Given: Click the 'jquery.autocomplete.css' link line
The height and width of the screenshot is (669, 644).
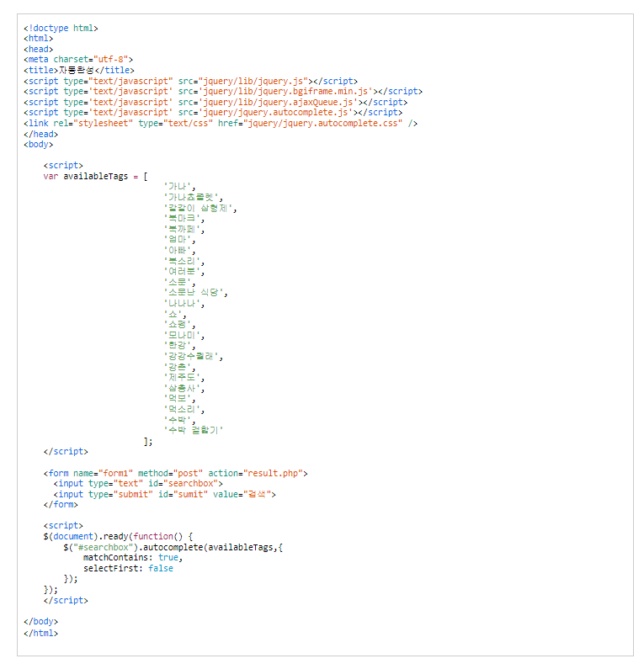Looking at the screenshot, I should [x=221, y=124].
